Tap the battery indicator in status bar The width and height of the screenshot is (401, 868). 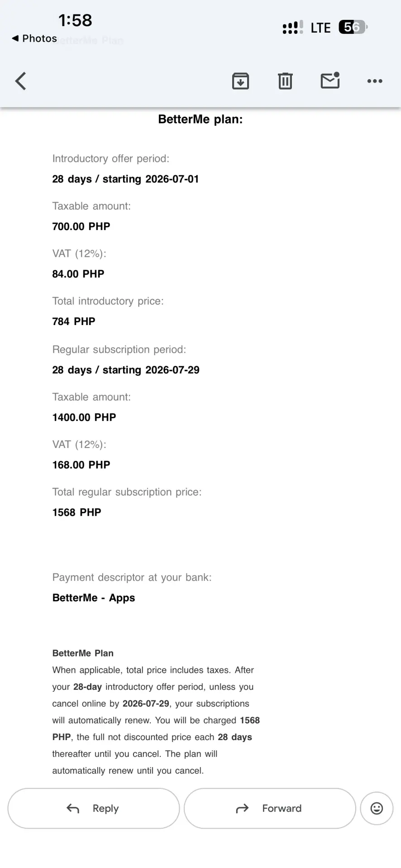(353, 27)
